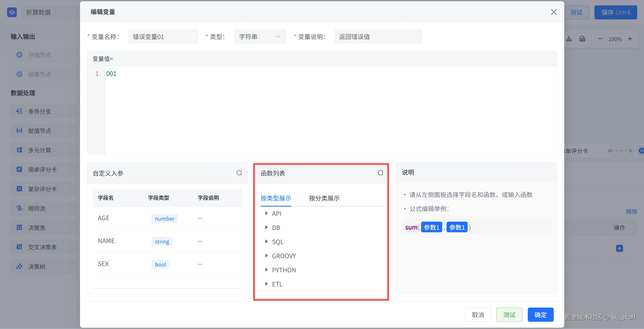Click the 测试 button in top bar
Screen dimensions: 644x329
coord(576,12)
